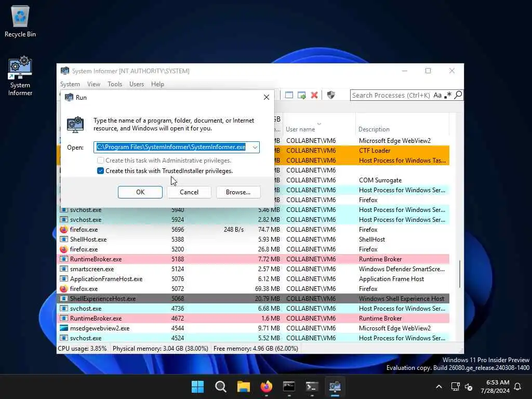Click System Informer taskbar icon
Image resolution: width=532 pixels, height=399 pixels.
coord(335,387)
